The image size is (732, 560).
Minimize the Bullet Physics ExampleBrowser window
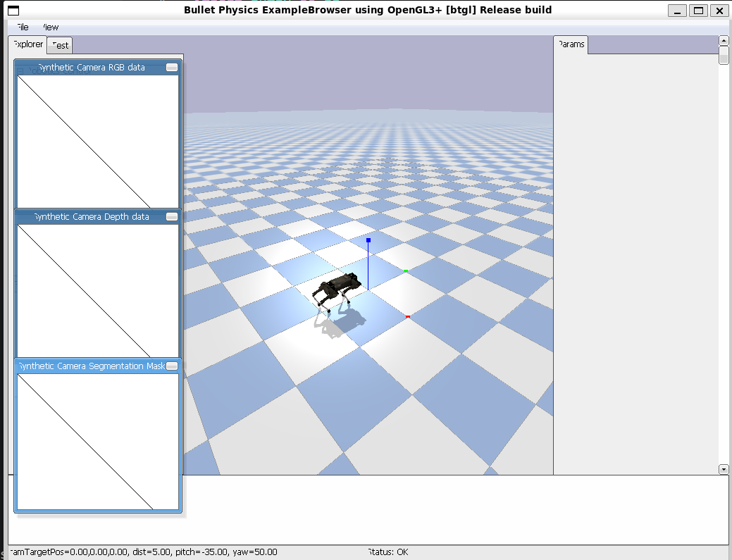click(x=677, y=11)
